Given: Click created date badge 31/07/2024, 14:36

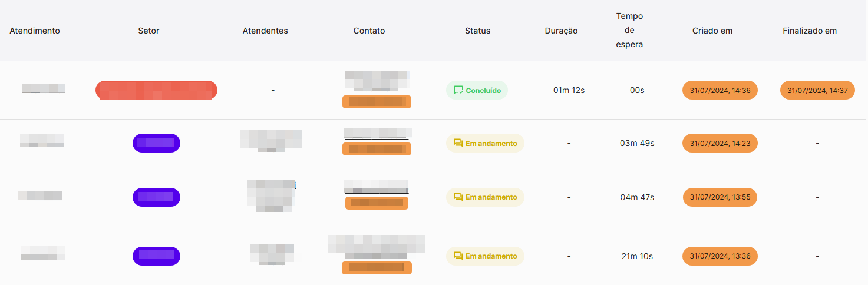Looking at the screenshot, I should (720, 90).
